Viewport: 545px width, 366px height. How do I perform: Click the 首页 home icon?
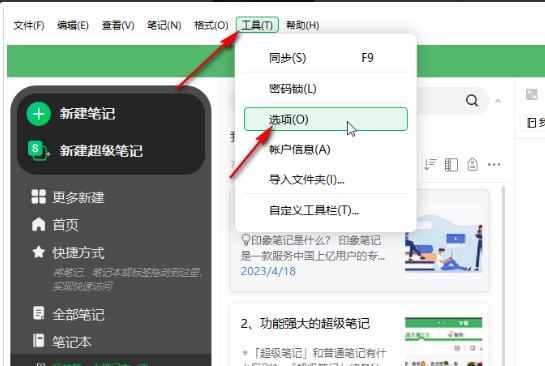(x=38, y=225)
